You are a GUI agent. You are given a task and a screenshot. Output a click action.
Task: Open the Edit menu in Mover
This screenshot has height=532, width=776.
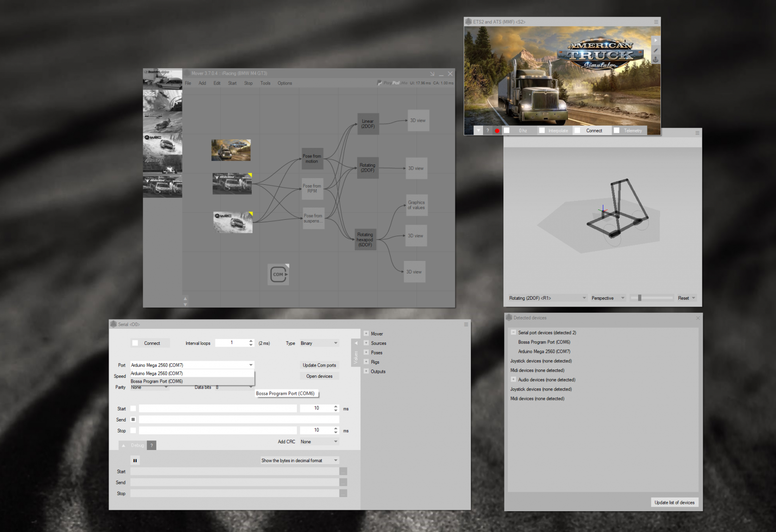pyautogui.click(x=217, y=83)
